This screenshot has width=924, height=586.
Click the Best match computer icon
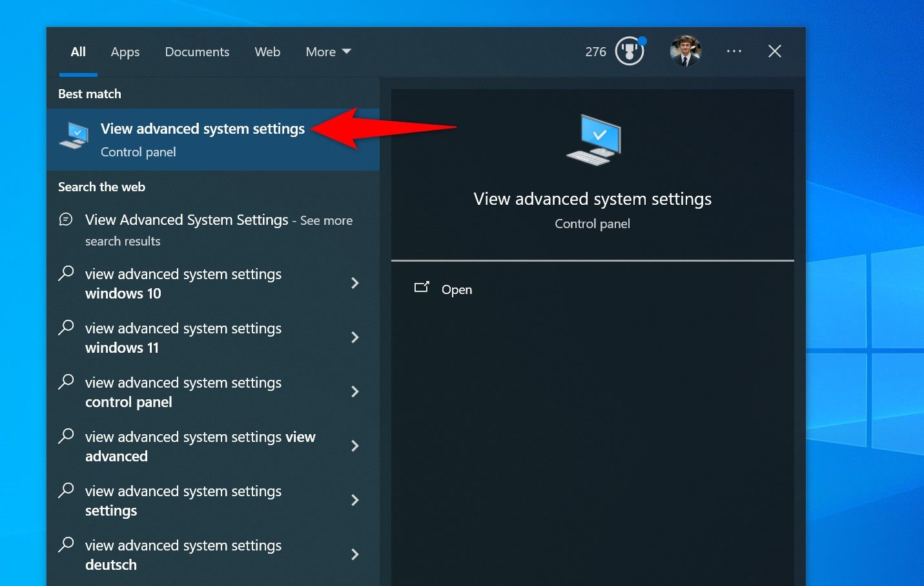pyautogui.click(x=73, y=136)
